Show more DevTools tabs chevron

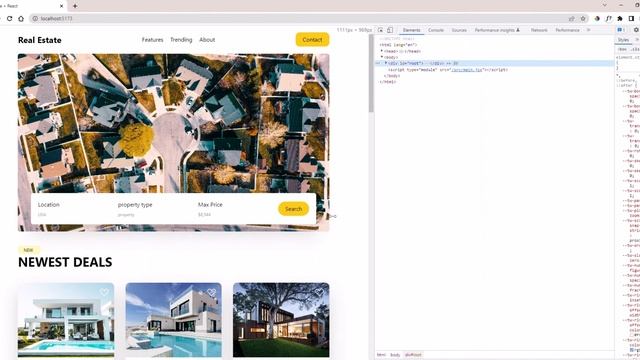(x=589, y=30)
